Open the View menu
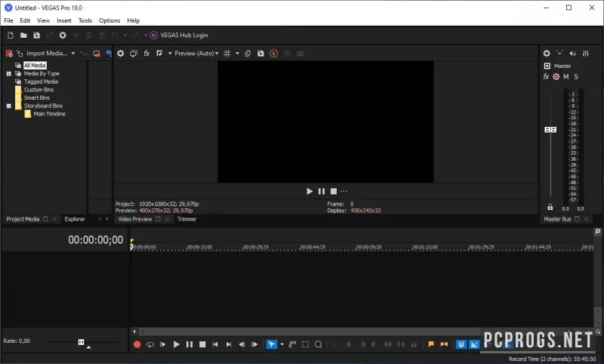 click(43, 20)
